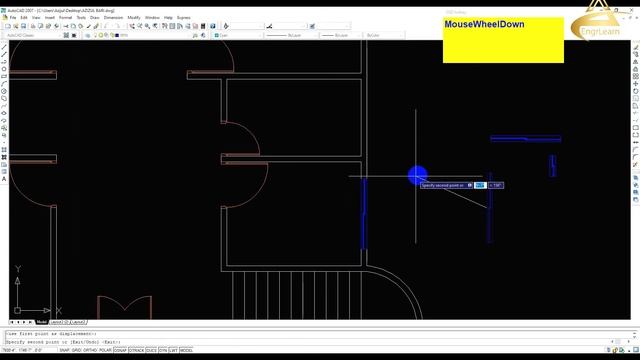Switch to the Layout1 tab
Image resolution: width=640 pixels, height=360 pixels.
coord(59,322)
